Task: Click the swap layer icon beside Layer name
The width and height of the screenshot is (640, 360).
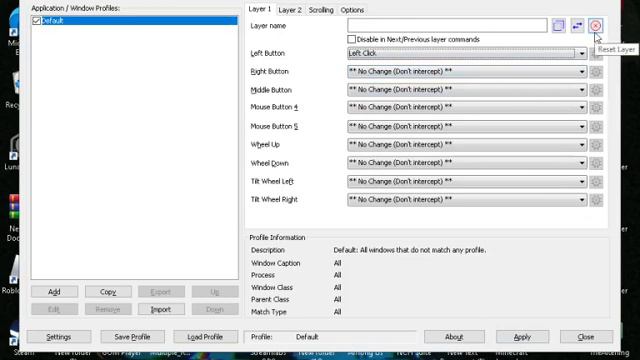Action: click(x=577, y=26)
